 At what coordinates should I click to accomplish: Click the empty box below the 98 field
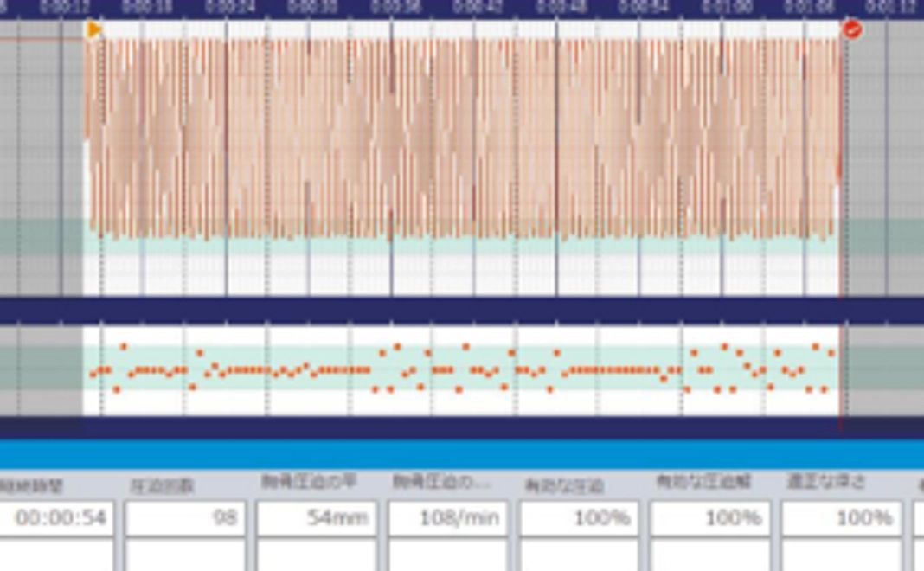point(185,555)
